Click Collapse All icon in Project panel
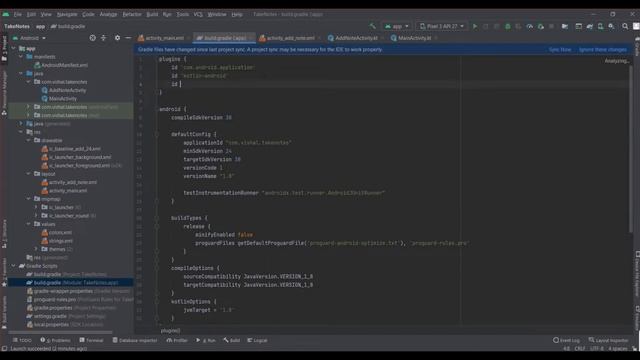This screenshot has height=360, width=640. tap(104, 38)
